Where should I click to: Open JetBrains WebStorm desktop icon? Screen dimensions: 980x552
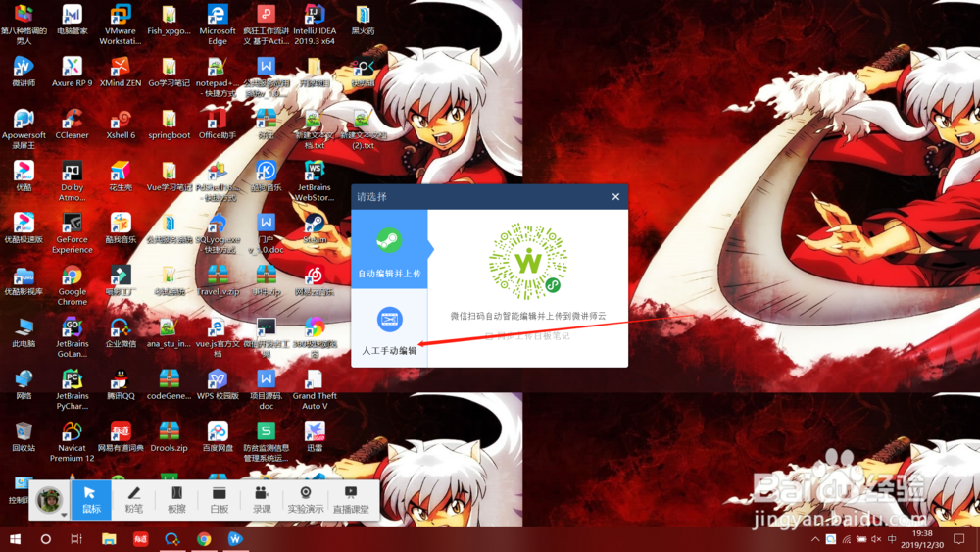coord(315,181)
